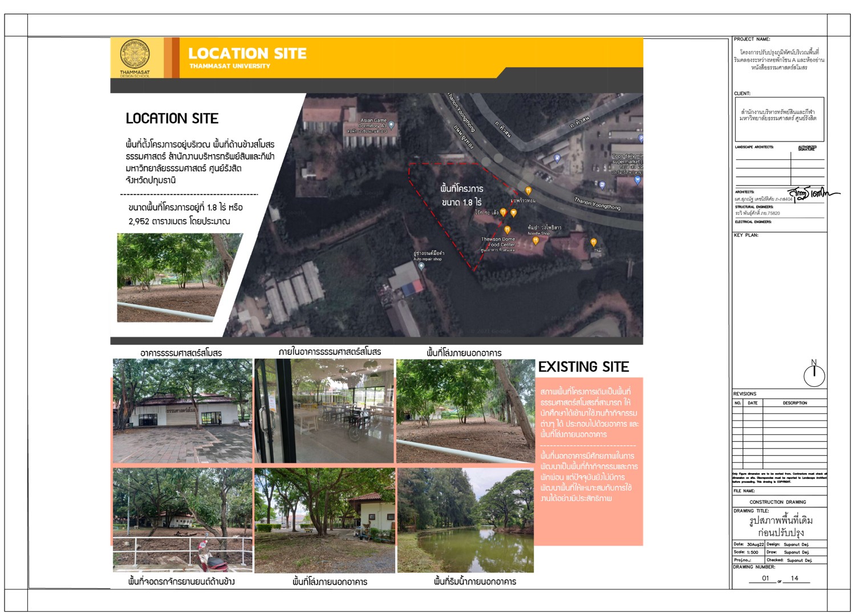Image resolution: width=868 pixels, height=614 pixels.
Task: Click the Thammasat Design School logo
Action: pyautogui.click(x=135, y=58)
